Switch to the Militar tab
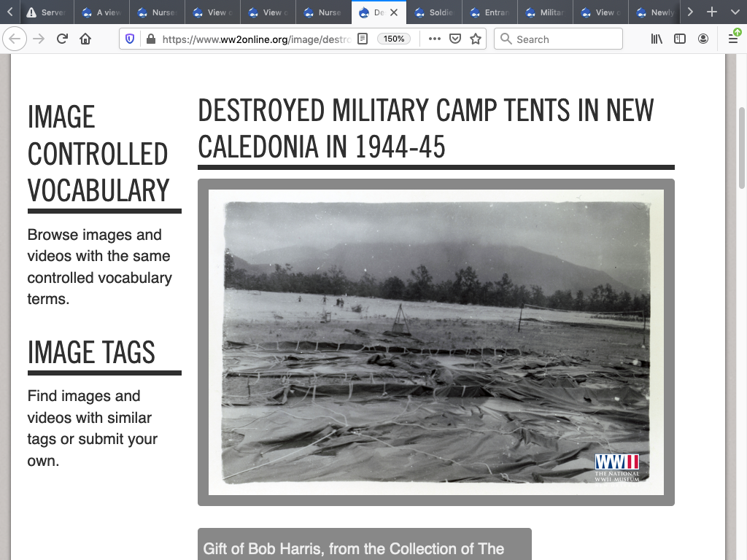 (544, 12)
